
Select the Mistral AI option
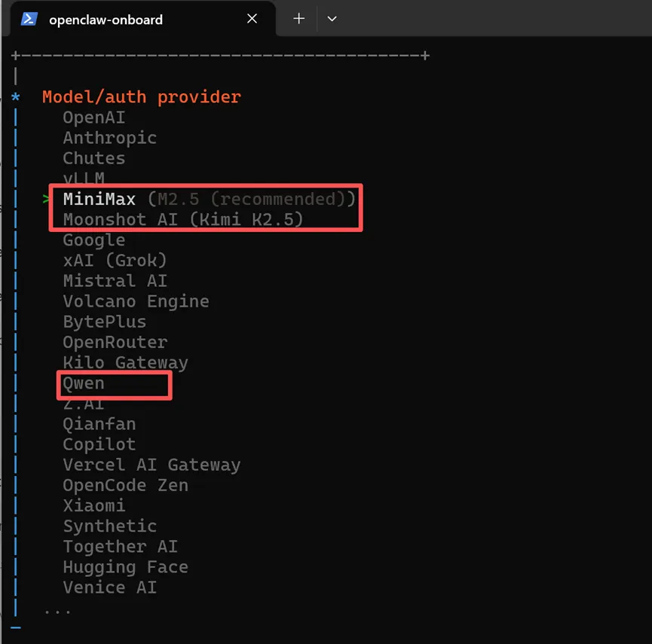coord(115,281)
